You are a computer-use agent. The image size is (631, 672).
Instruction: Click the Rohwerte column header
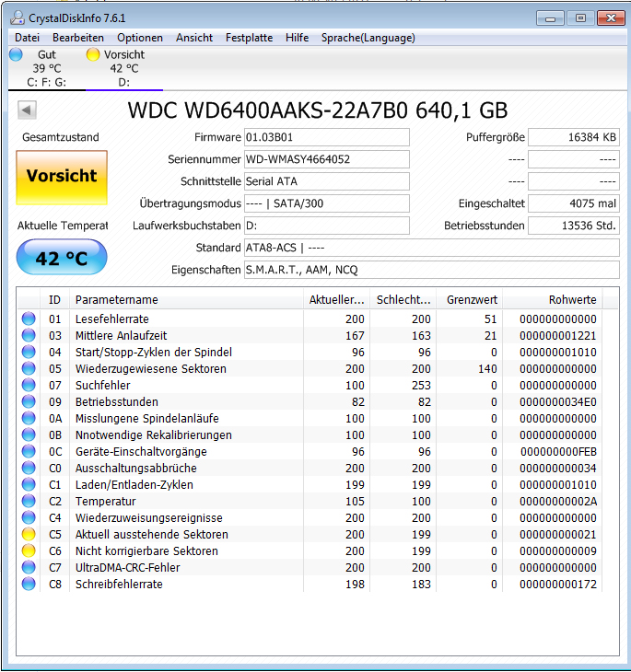point(553,299)
